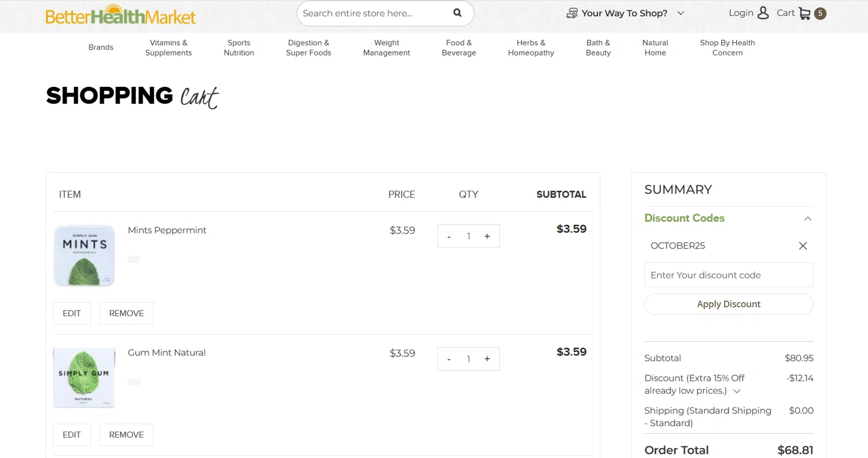This screenshot has width=868, height=458.
Task: Open the Brands menu
Action: click(x=101, y=47)
